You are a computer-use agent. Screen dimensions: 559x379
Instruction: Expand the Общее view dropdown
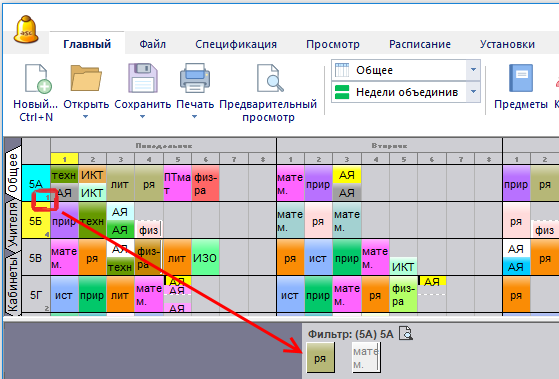pos(473,70)
